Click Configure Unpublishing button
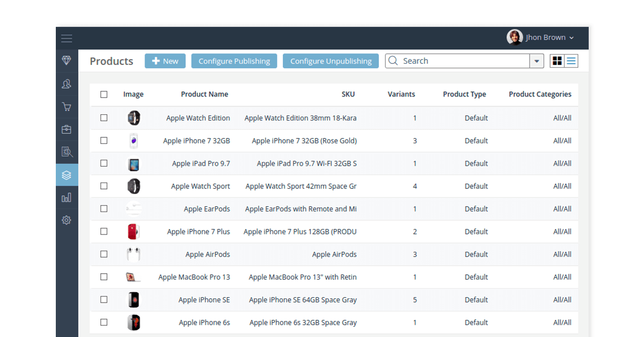This screenshot has height=337, width=644. (x=331, y=61)
